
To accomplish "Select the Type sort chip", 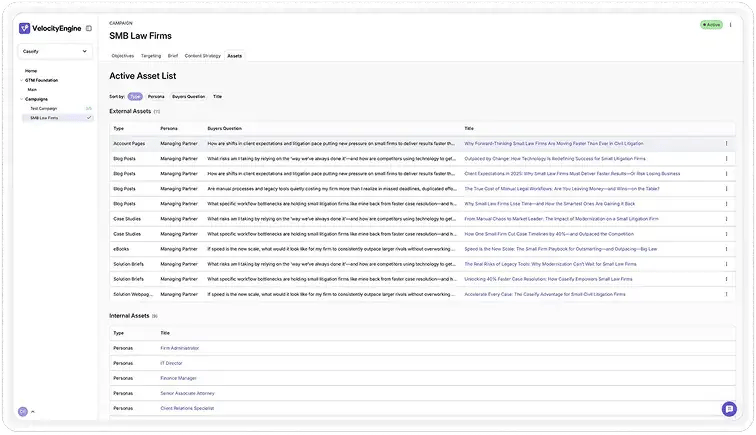I will point(135,96).
